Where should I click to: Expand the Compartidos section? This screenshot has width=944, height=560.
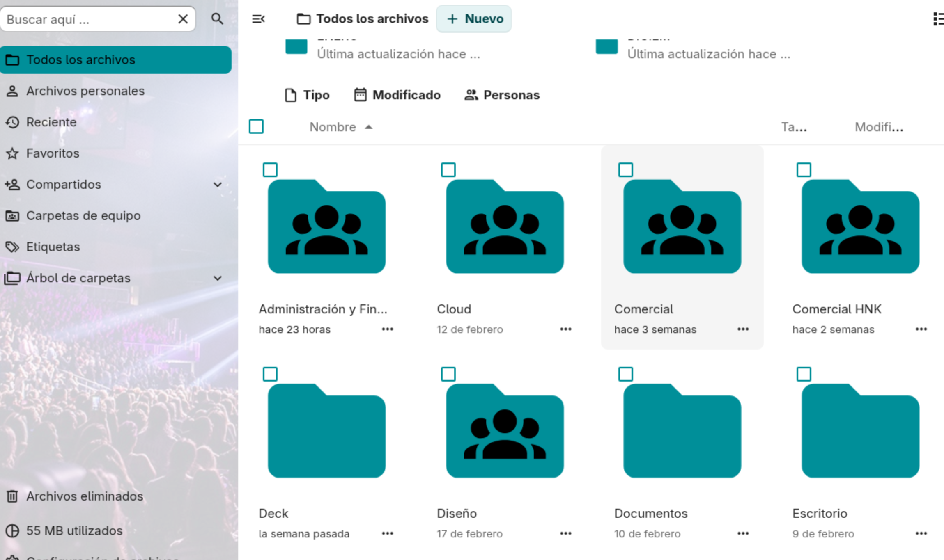[217, 185]
